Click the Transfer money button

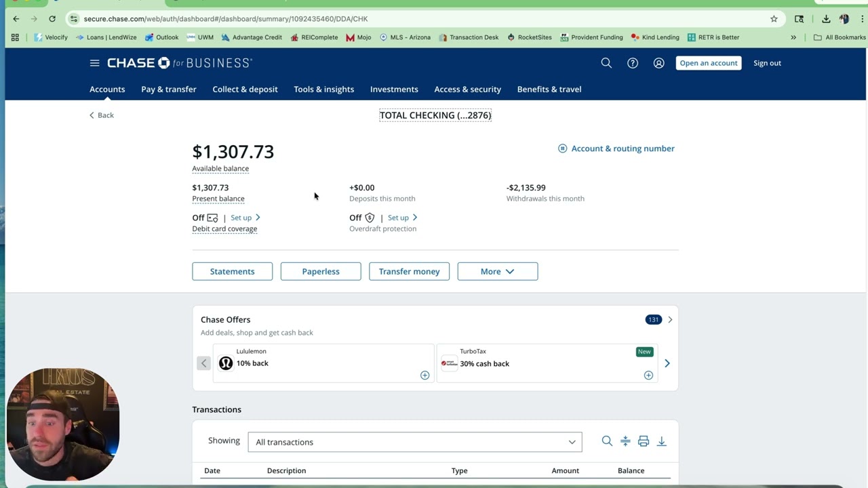(409, 271)
